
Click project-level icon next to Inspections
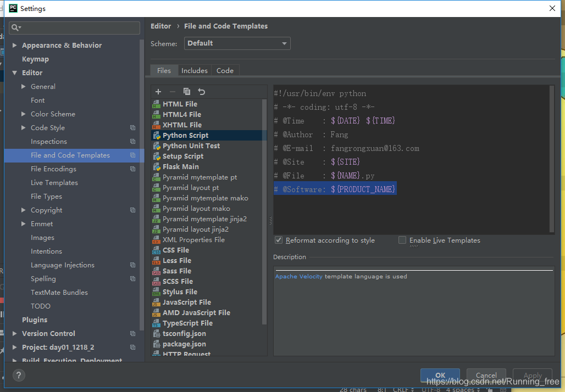(132, 142)
